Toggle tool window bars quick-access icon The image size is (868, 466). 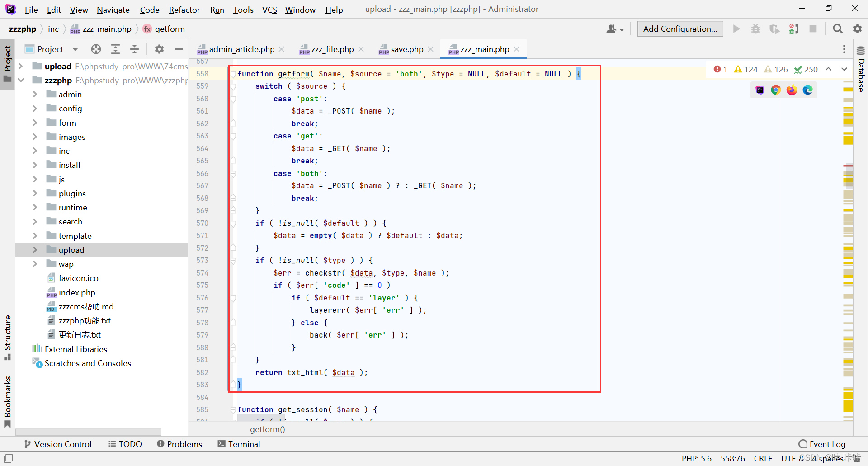click(8, 458)
